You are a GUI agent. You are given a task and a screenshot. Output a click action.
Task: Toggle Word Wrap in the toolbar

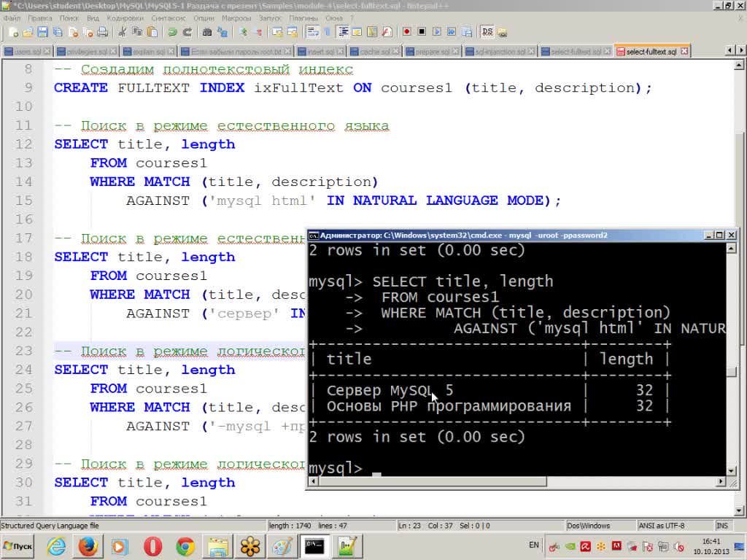click(x=312, y=32)
